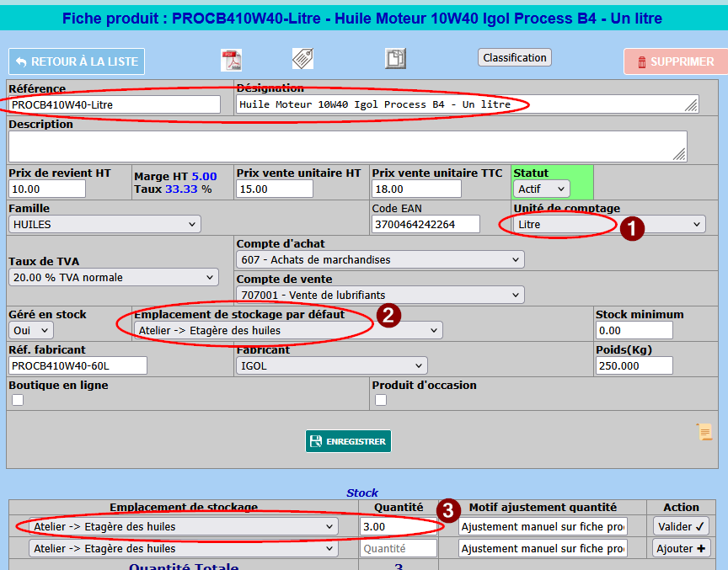Open the Classification button
The width and height of the screenshot is (728, 570).
point(515,57)
